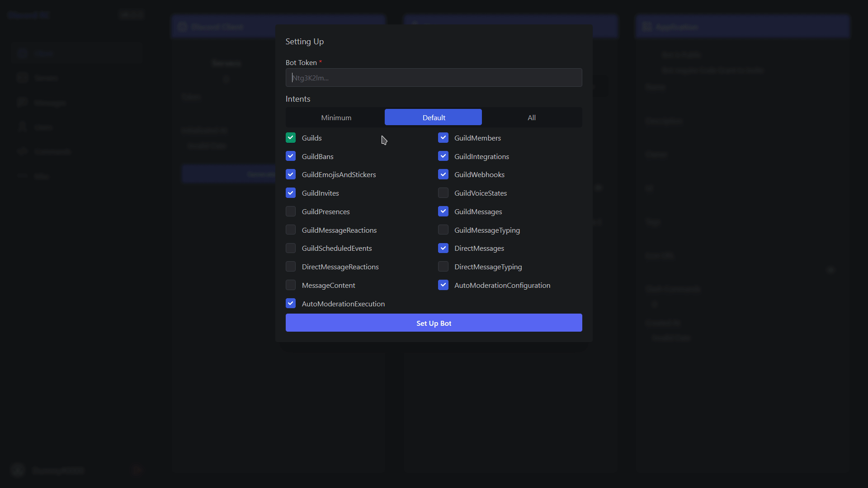The height and width of the screenshot is (488, 868).
Task: Uncheck the Guilds intent checkbox
Action: [291, 138]
